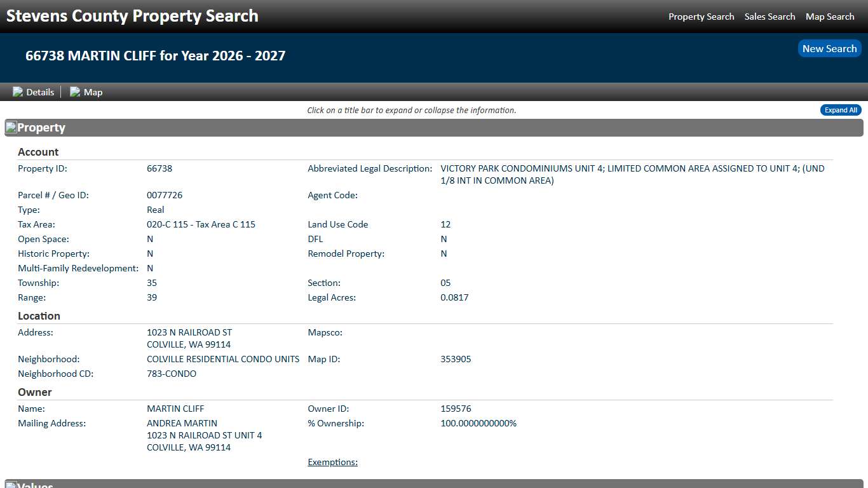868x488 pixels.
Task: Click the small page icon before Values
Action: 11,485
